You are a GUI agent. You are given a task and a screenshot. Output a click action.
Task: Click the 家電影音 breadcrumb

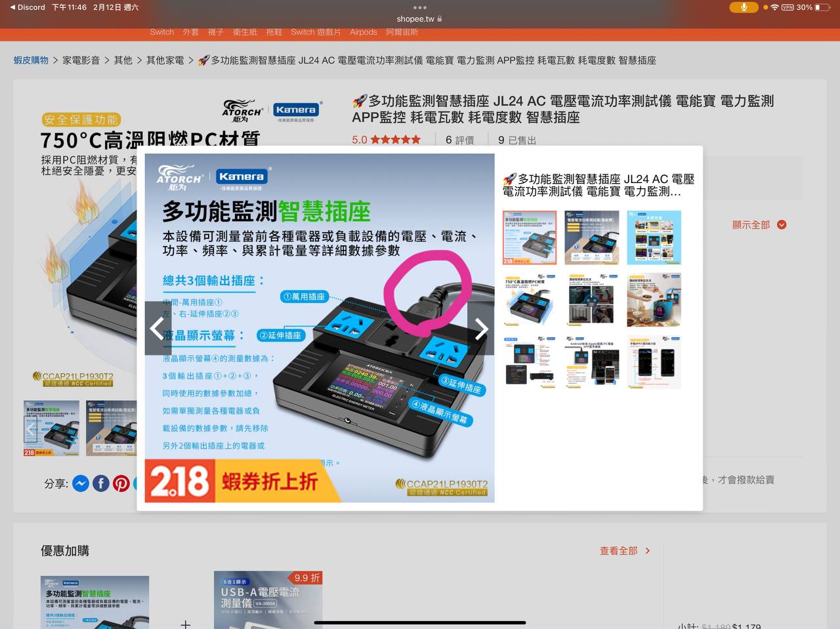pos(81,60)
